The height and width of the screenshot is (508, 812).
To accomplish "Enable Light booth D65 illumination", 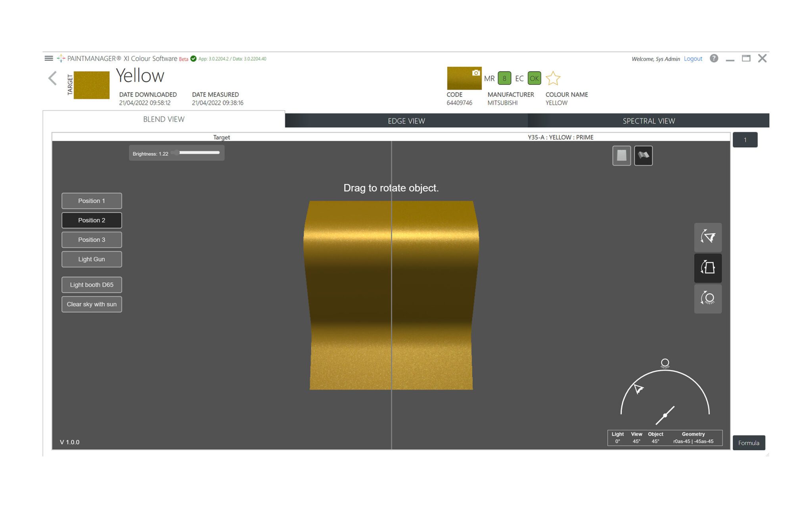I will (x=91, y=285).
